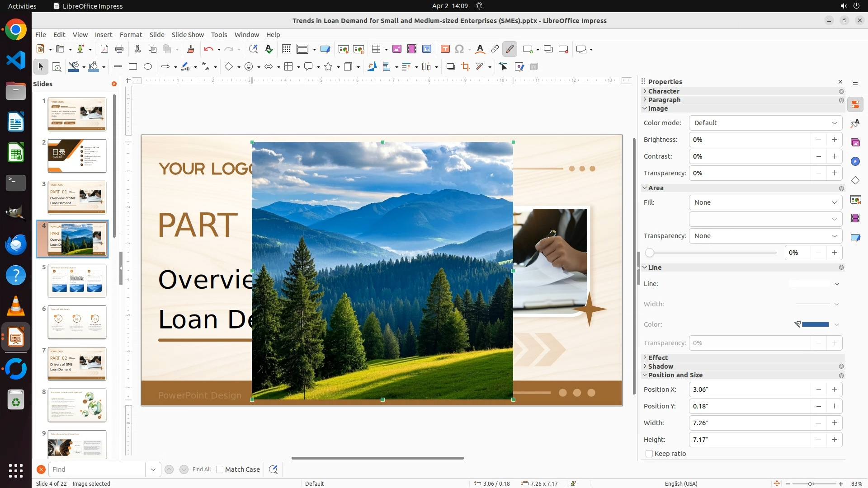Toggle the Shadow toolbar icon
Viewport: 868px width, 488px height.
coord(450,67)
